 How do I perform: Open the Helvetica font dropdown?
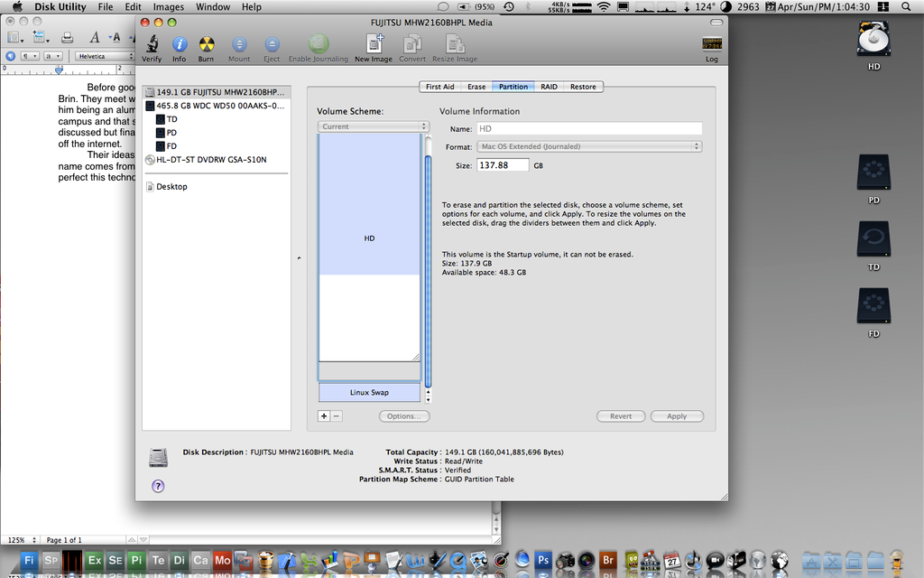104,56
